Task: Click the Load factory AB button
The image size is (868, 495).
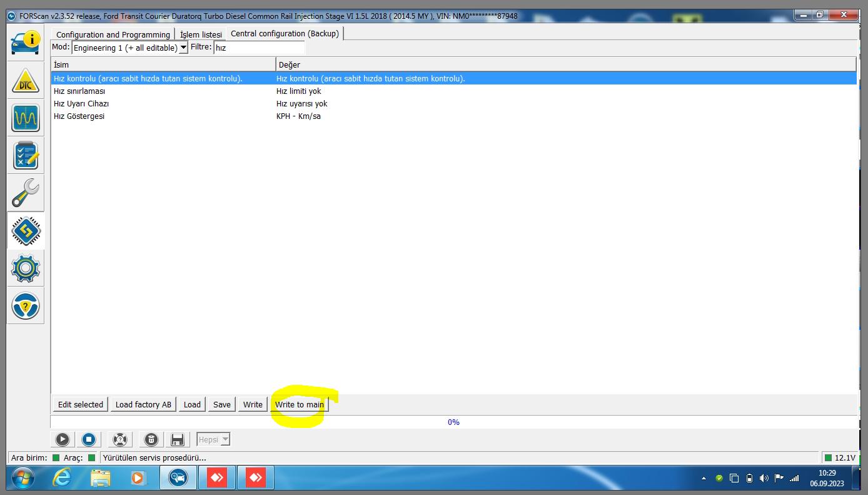Action: point(143,404)
